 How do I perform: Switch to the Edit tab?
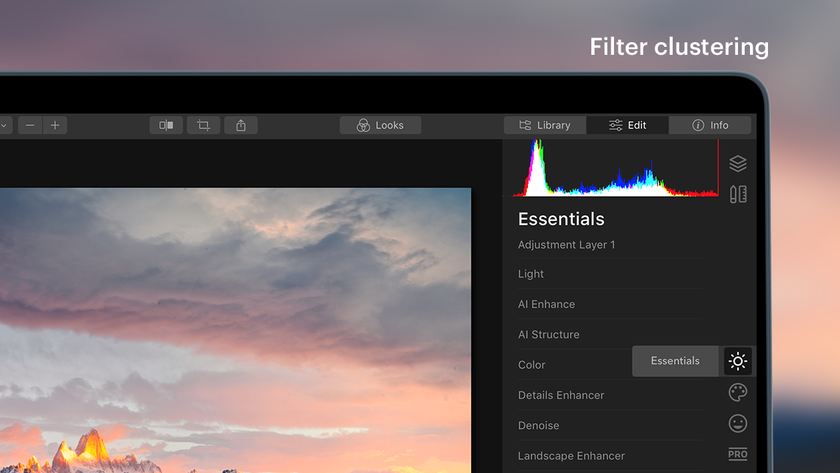click(627, 125)
